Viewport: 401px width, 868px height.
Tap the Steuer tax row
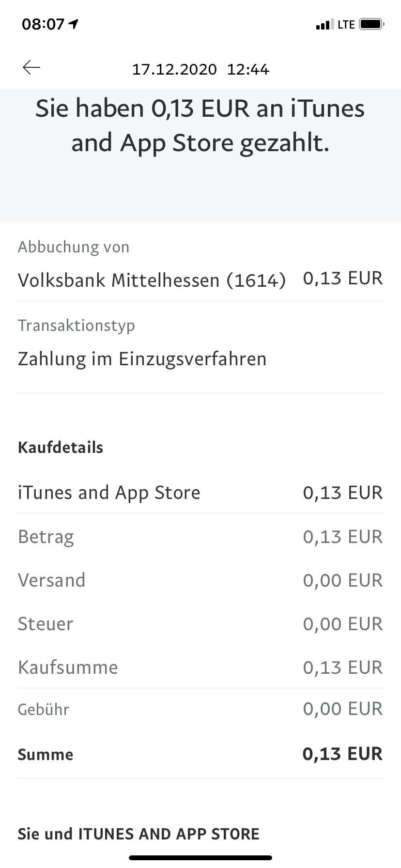(200, 624)
